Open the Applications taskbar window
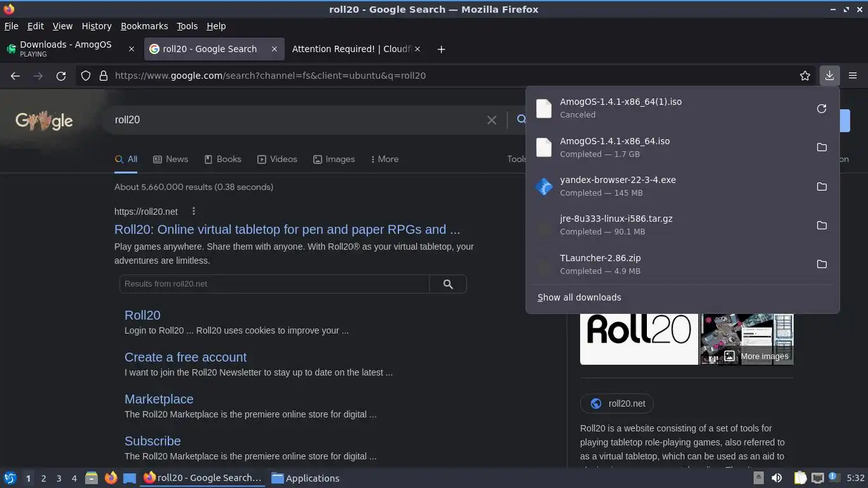The height and width of the screenshot is (488, 868). click(x=306, y=478)
